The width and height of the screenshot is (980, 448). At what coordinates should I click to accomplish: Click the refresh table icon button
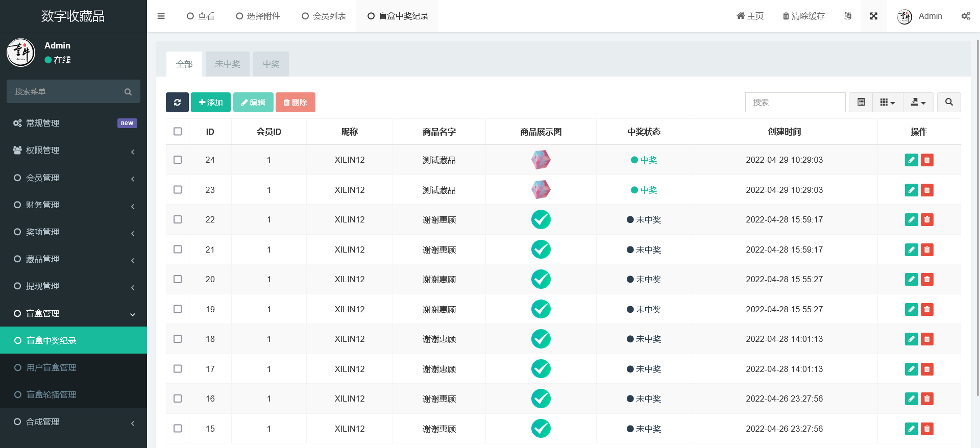pyautogui.click(x=177, y=103)
